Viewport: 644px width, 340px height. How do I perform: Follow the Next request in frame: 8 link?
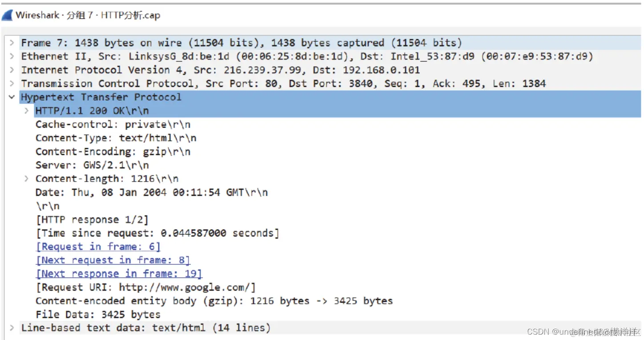(x=113, y=260)
